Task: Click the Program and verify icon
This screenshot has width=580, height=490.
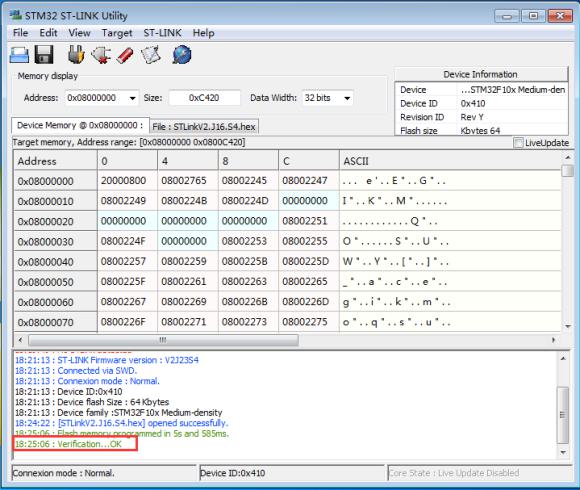Action: tap(151, 55)
